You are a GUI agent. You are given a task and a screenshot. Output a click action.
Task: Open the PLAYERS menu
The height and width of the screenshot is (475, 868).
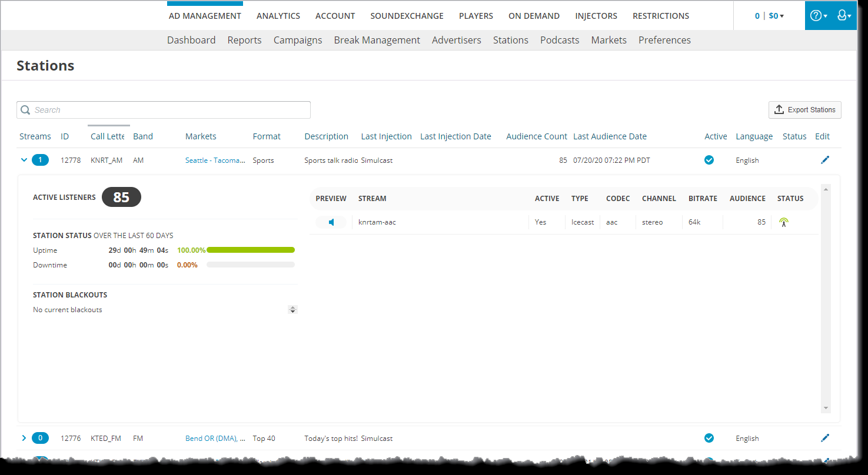pyautogui.click(x=476, y=16)
